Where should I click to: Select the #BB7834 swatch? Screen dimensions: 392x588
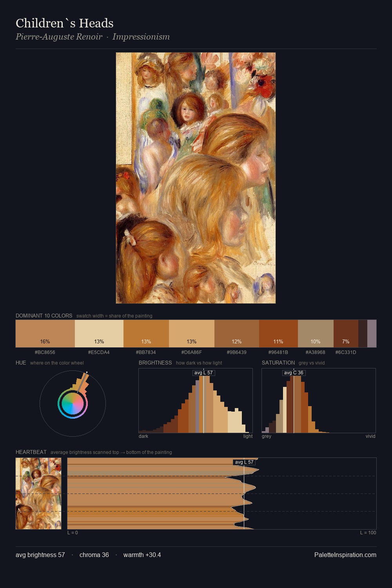(146, 334)
